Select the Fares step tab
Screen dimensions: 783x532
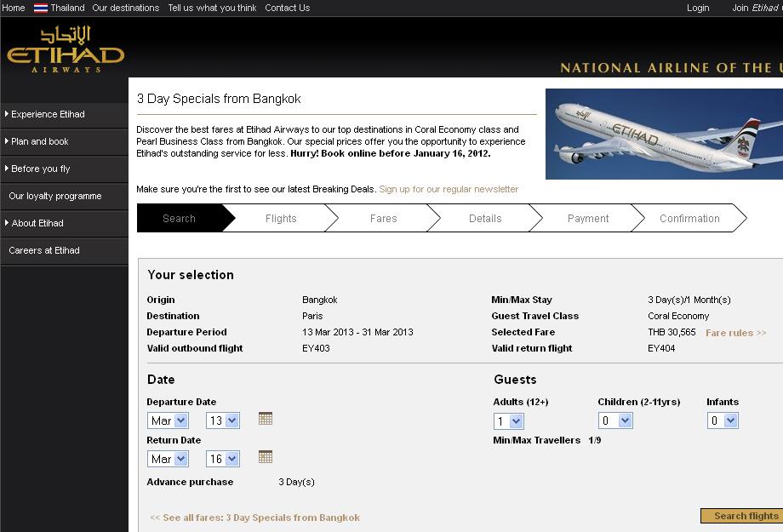tap(384, 218)
